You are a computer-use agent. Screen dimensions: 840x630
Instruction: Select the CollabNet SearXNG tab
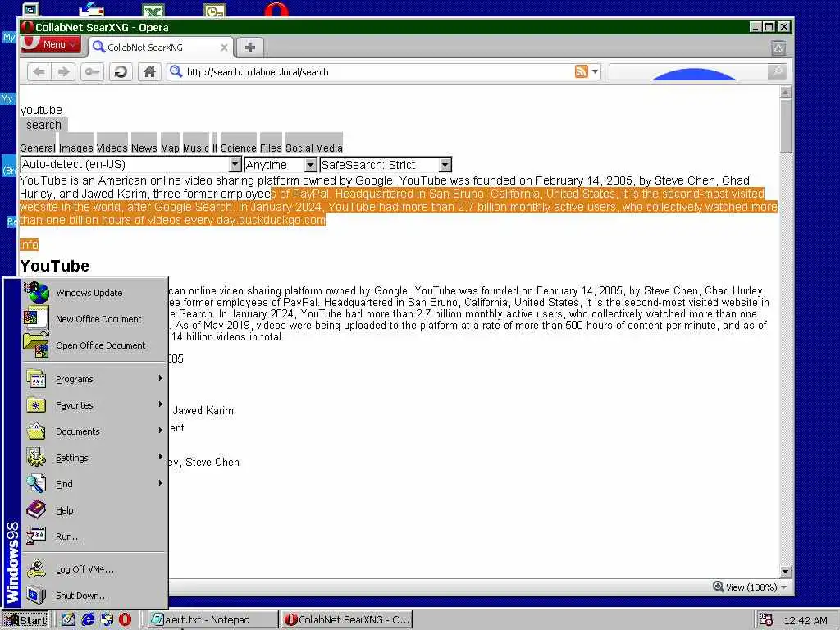[160, 47]
